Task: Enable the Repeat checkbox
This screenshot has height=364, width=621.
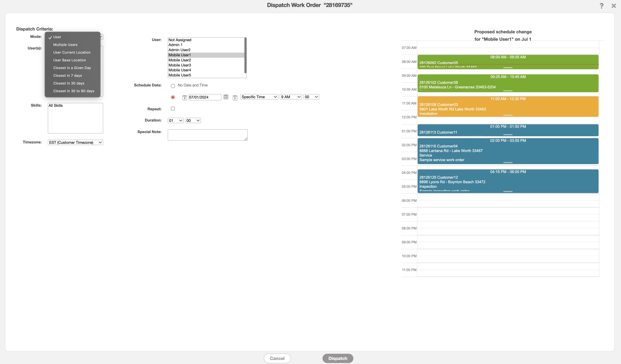Action: click(x=173, y=108)
